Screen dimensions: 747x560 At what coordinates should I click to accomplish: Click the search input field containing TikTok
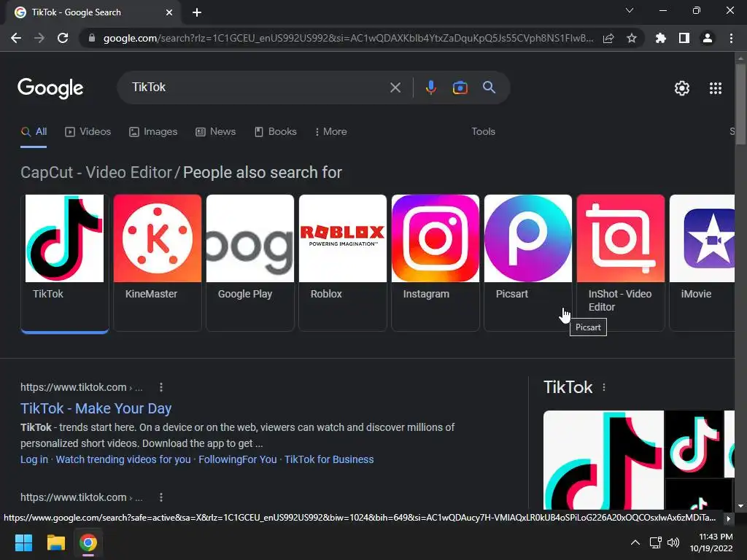[x=258, y=87]
